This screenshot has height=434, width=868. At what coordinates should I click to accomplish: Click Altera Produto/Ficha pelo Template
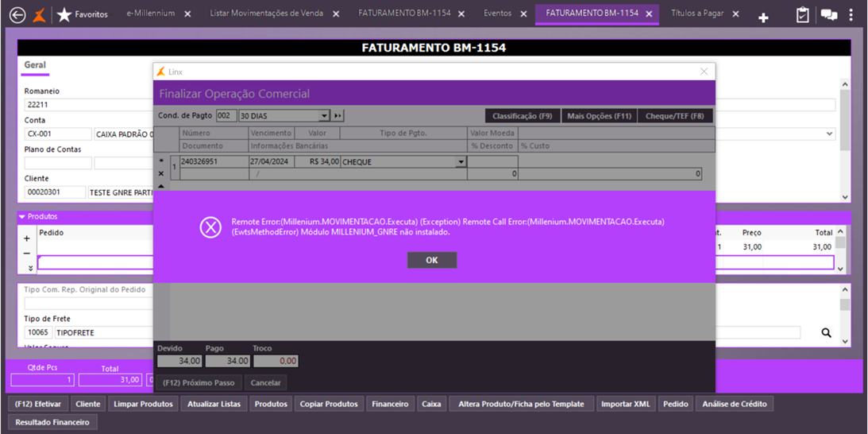tap(521, 404)
